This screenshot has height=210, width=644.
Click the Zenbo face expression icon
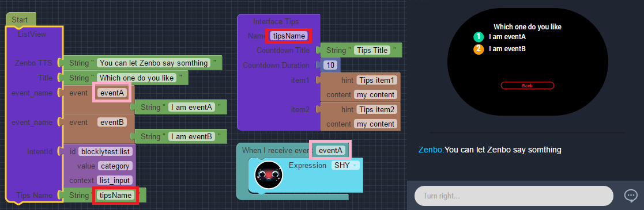(269, 175)
